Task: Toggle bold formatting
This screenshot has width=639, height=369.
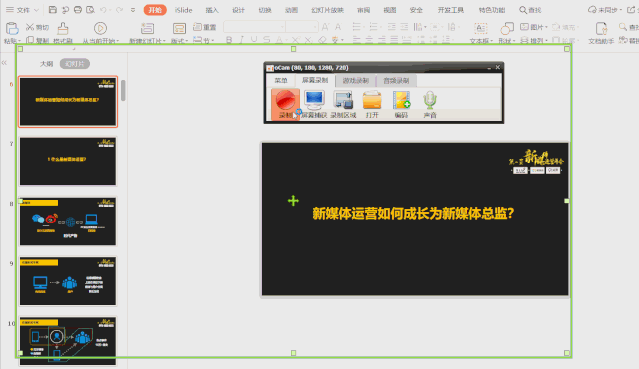Action: [x=229, y=40]
